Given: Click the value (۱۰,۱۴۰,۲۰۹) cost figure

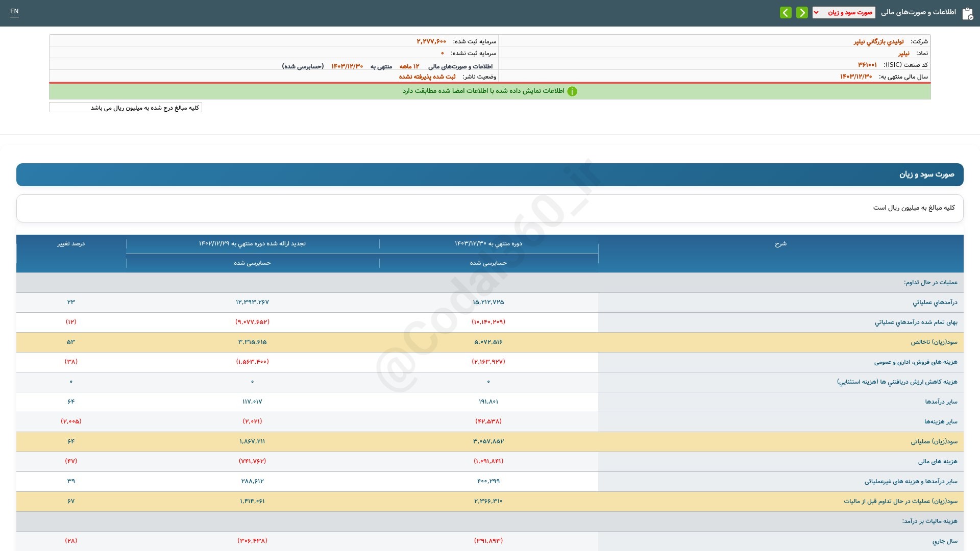Looking at the screenshot, I should pyautogui.click(x=488, y=322).
